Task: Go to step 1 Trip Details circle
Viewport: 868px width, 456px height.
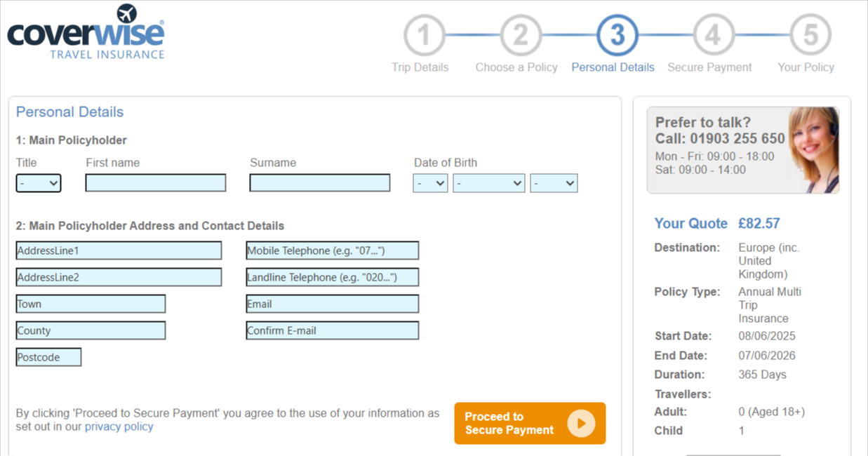Action: coord(425,35)
